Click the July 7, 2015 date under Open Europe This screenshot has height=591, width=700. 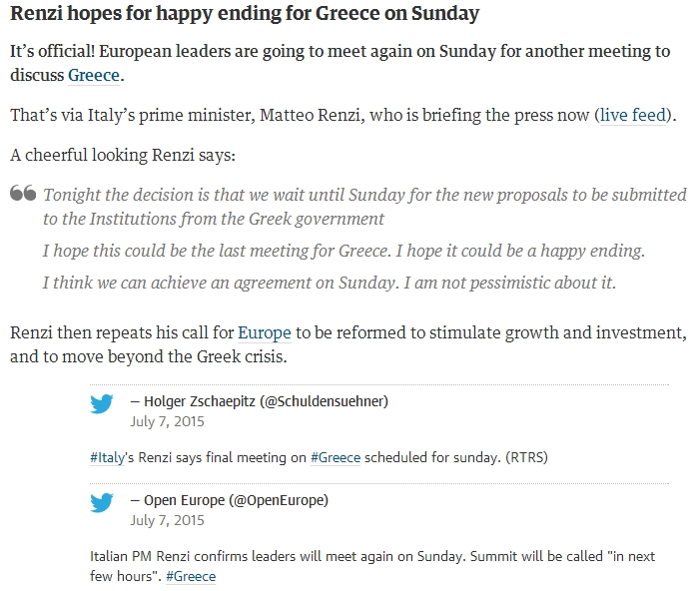click(167, 520)
